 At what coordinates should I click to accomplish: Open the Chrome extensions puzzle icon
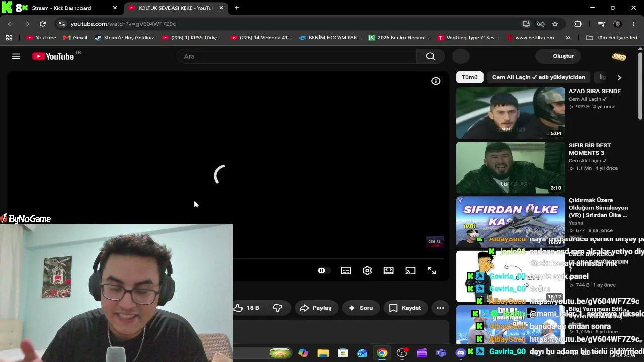[578, 24]
